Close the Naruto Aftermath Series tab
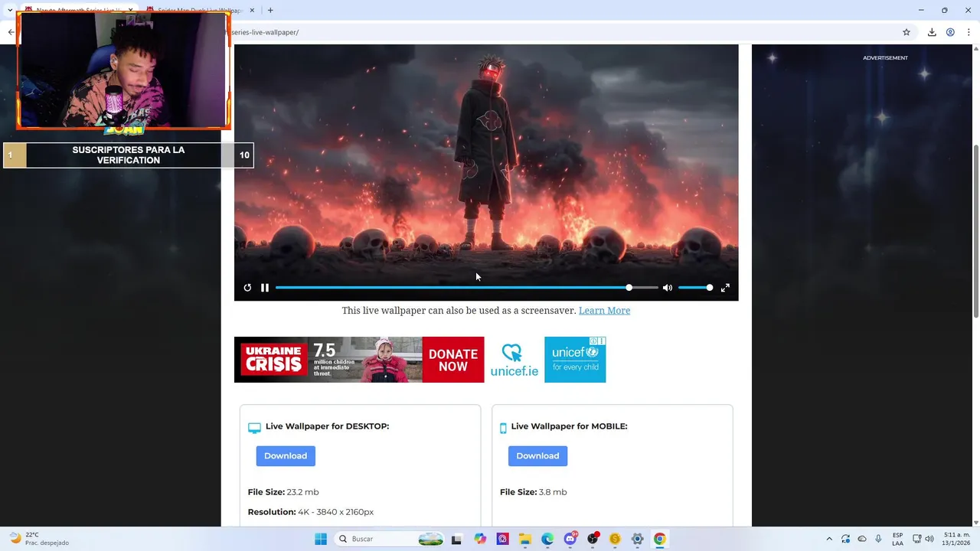The image size is (980, 551). pyautogui.click(x=131, y=11)
